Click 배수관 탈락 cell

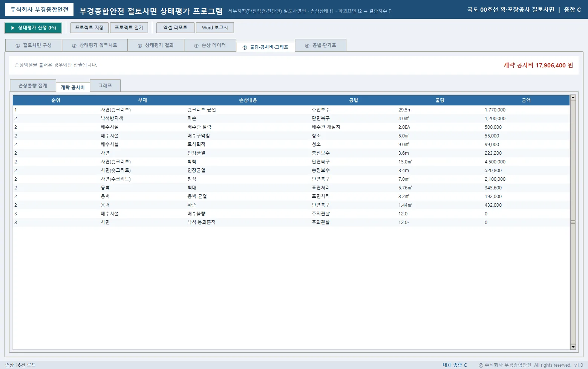click(x=199, y=127)
